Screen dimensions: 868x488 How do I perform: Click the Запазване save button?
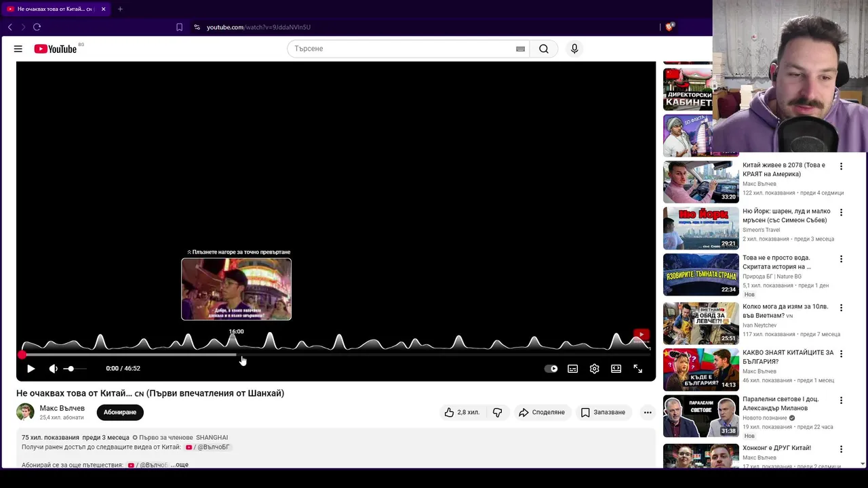point(603,412)
